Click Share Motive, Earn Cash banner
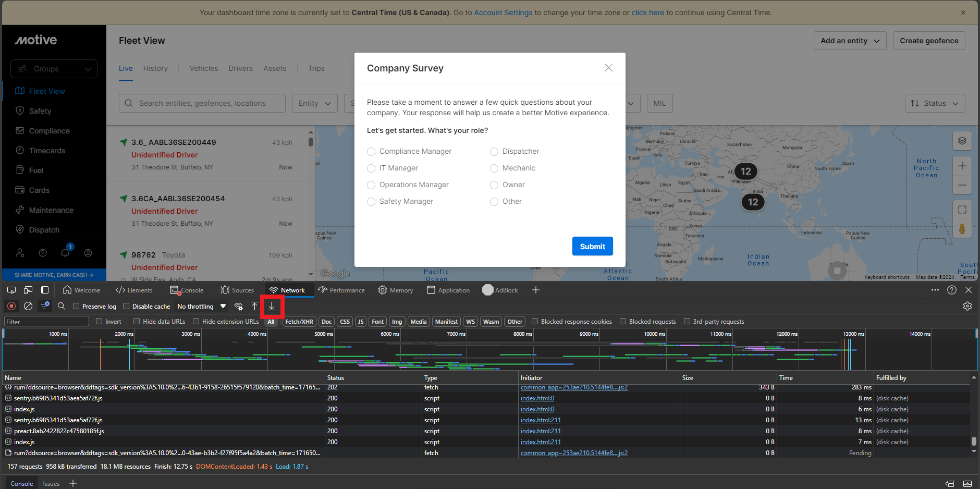 point(54,275)
